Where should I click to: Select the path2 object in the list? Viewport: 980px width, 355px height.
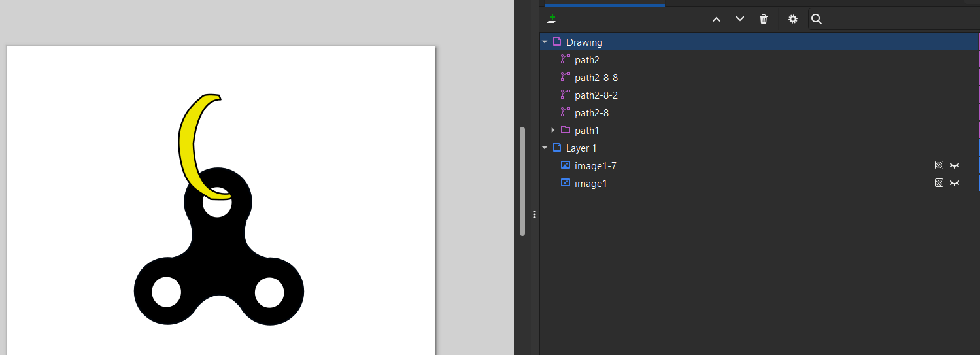click(x=586, y=59)
